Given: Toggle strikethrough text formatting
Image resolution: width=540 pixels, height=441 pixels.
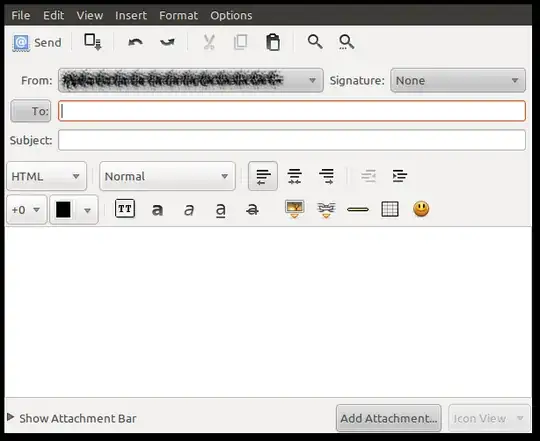Looking at the screenshot, I should coord(252,209).
